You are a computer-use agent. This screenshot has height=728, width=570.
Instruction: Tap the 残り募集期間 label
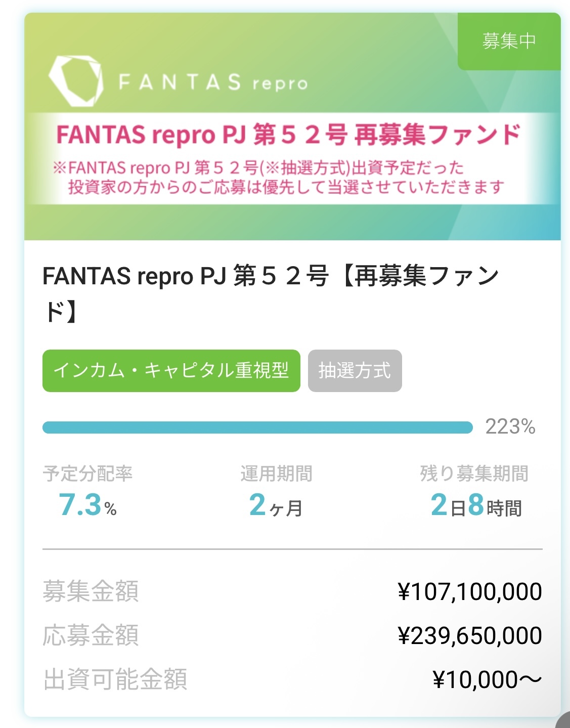point(474,474)
